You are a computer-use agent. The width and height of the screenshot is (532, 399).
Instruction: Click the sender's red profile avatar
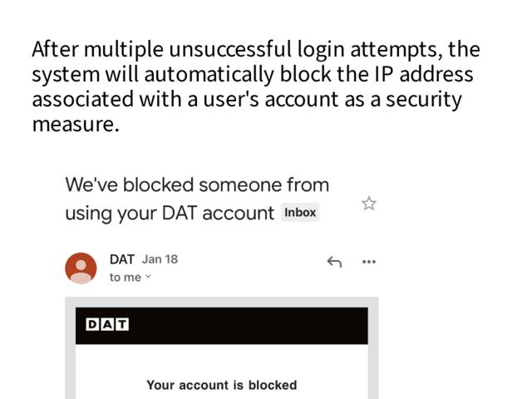pyautogui.click(x=81, y=268)
